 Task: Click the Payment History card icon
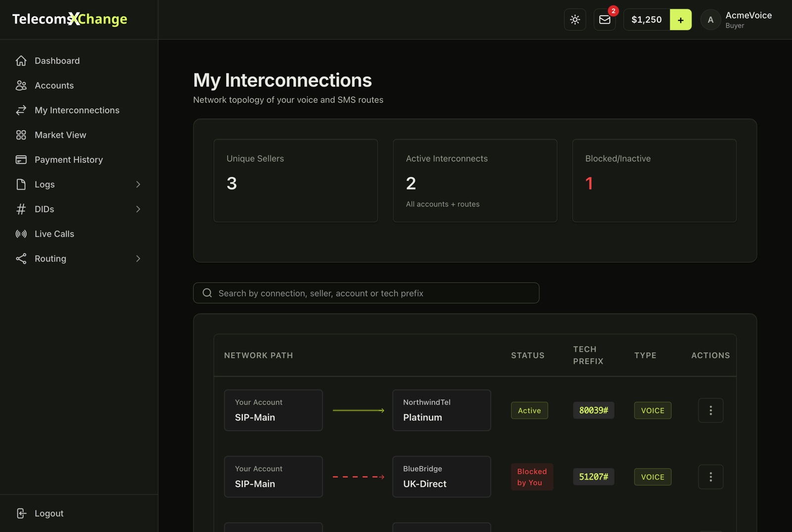point(21,159)
